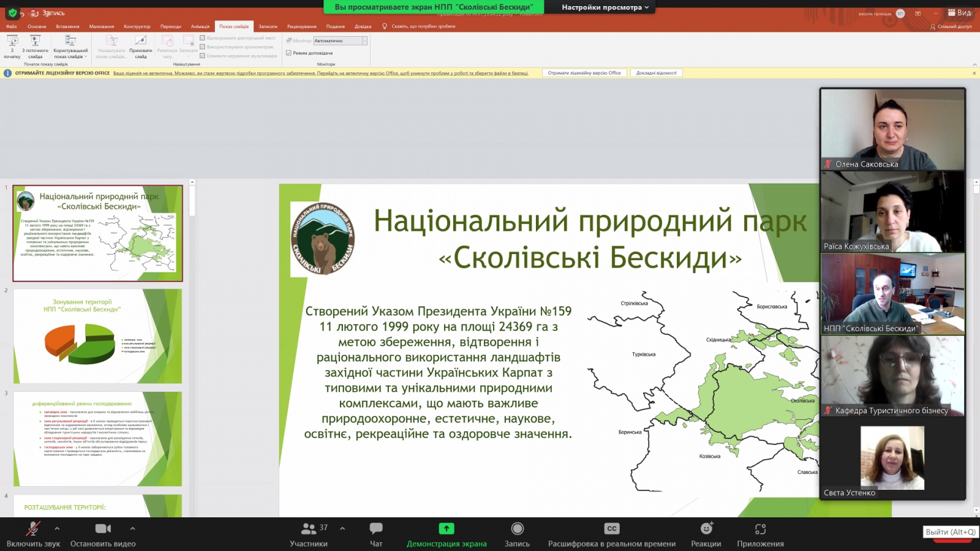Screen dimensions: 980x551
Task: Click the license info icon
Action: [x=7, y=73]
